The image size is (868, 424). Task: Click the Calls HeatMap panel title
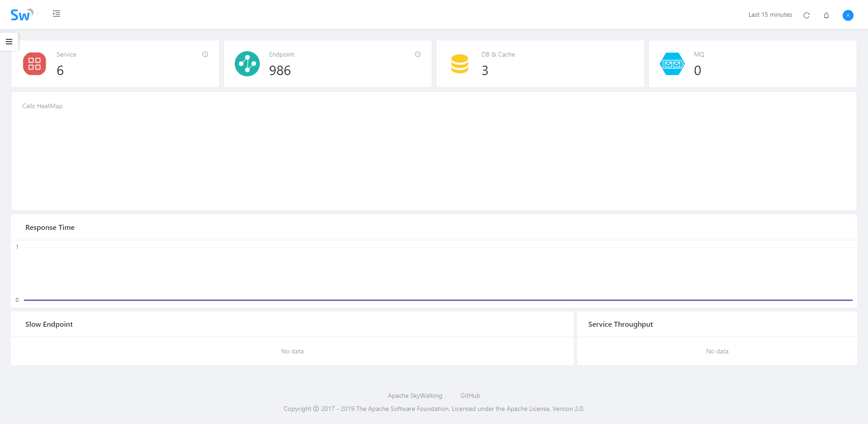coord(42,105)
